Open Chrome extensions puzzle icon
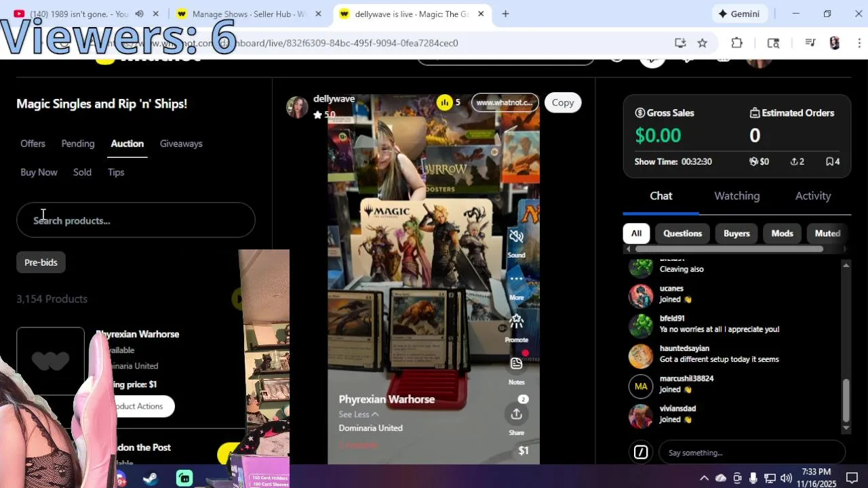Screen dimensions: 868x488 click(x=737, y=43)
